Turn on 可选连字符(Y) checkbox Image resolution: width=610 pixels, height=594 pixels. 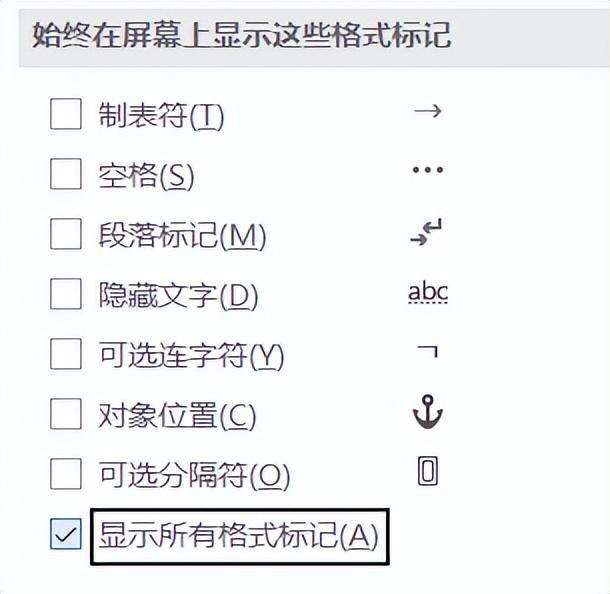click(x=66, y=354)
